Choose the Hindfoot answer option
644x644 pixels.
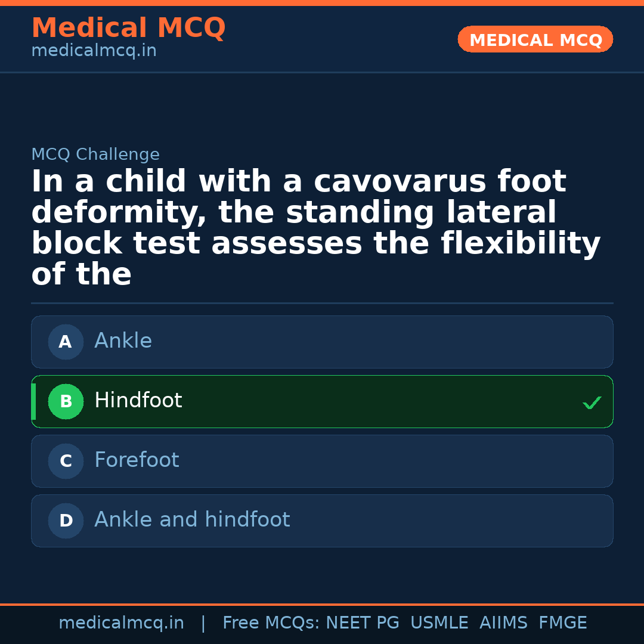click(x=322, y=402)
